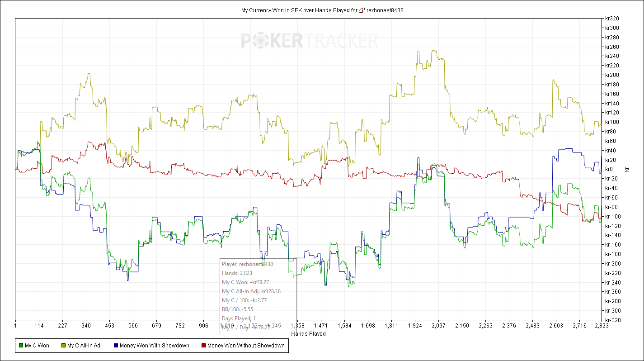This screenshot has width=644, height=361.
Task: Click the 340 hands x-axis label
Action: (x=87, y=325)
